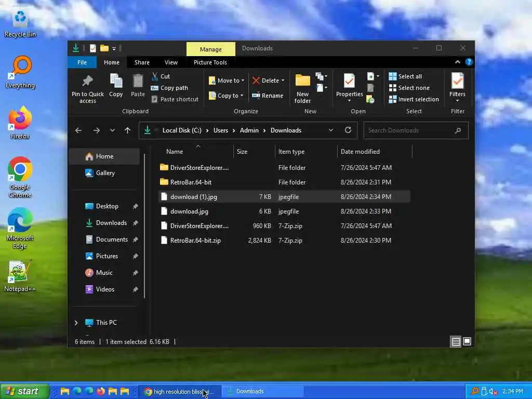
Task: Open the Picture Tools tab
Action: 210,62
